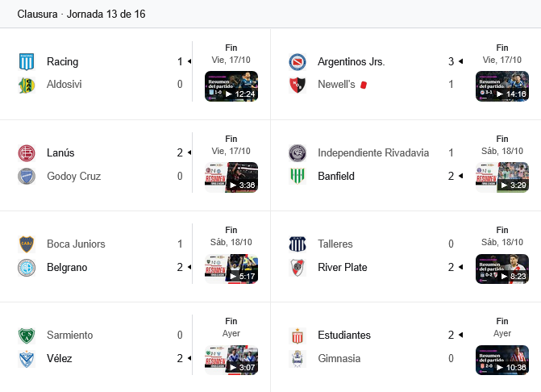
Task: Play the Argentinos Jrs. 14:16 highlights video
Action: pyautogui.click(x=502, y=86)
